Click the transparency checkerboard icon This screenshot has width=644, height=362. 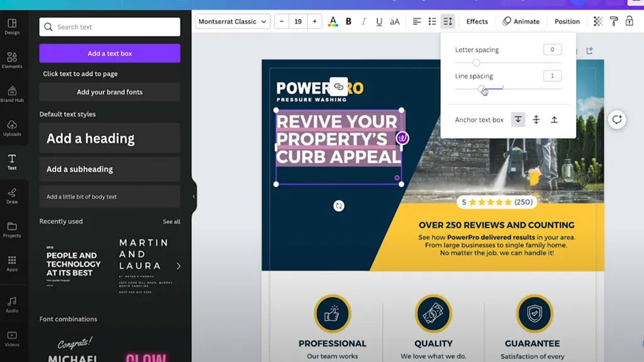click(x=598, y=21)
